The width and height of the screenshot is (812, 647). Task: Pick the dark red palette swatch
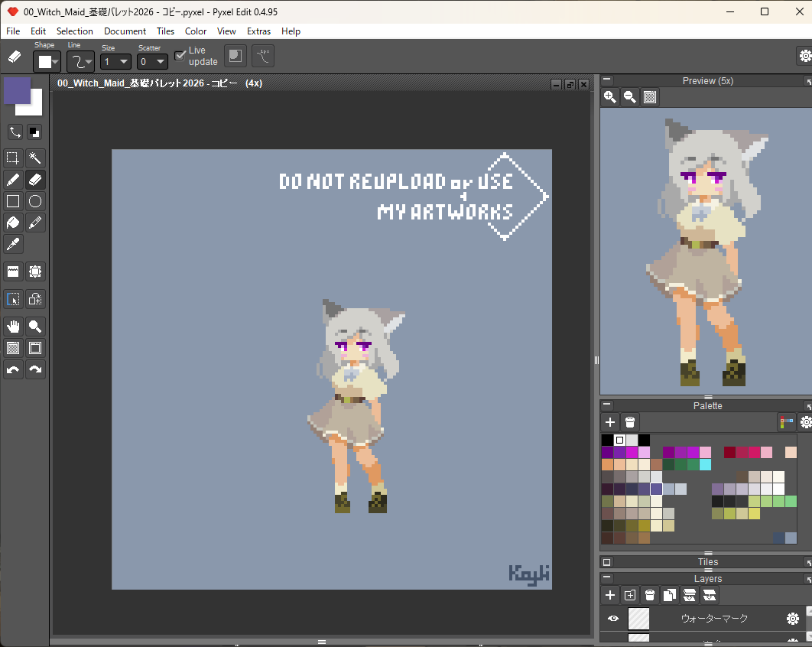pyautogui.click(x=729, y=452)
